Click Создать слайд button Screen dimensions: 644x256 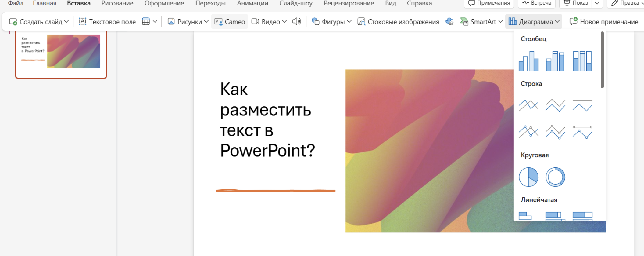point(35,21)
